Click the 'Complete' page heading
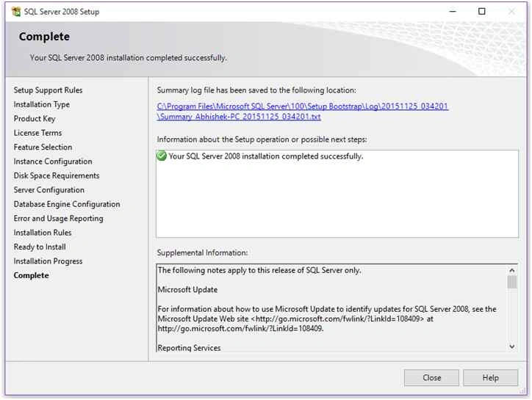Screen dimensions: 532x400 [44, 37]
